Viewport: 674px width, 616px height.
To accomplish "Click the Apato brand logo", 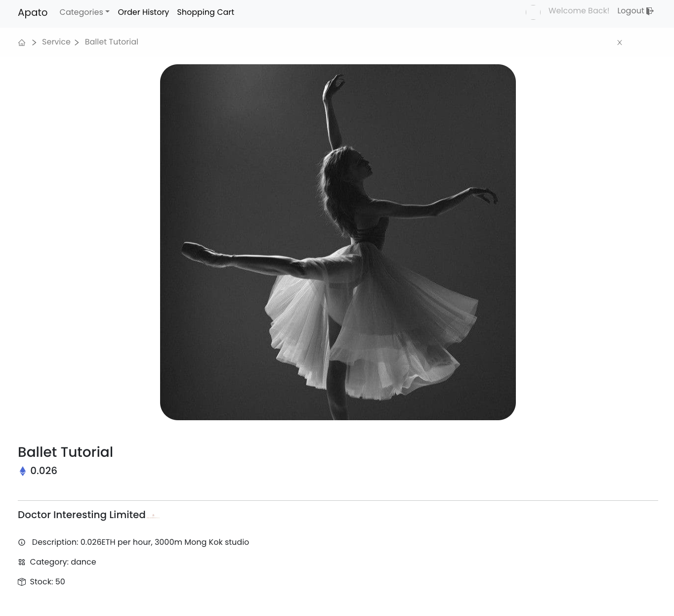I will [x=33, y=12].
